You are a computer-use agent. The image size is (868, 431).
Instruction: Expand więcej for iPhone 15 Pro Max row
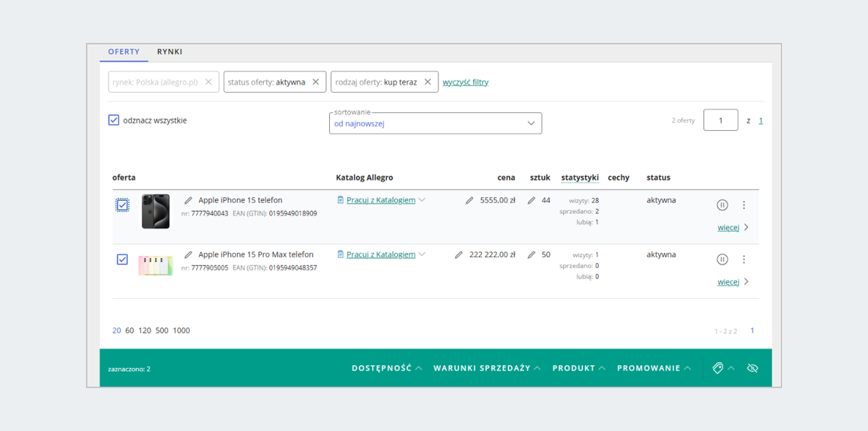tap(733, 281)
